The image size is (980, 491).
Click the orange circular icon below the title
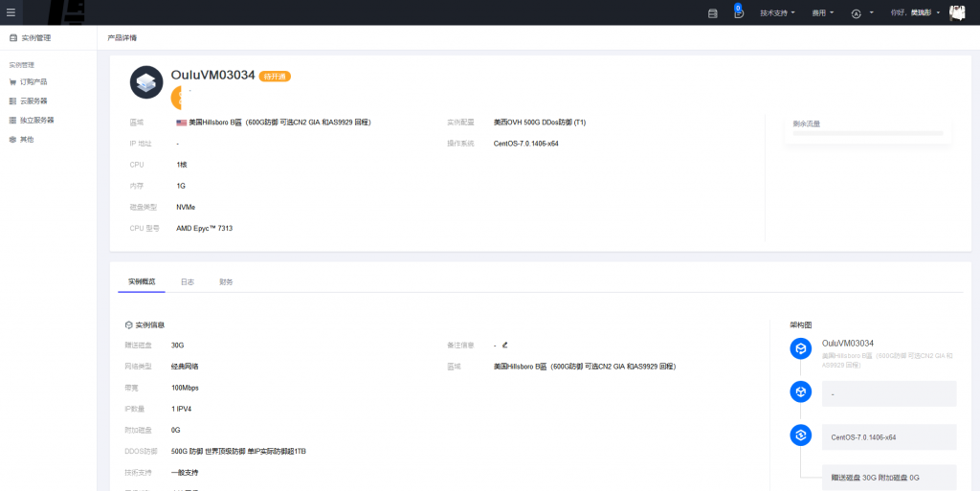coord(176,98)
